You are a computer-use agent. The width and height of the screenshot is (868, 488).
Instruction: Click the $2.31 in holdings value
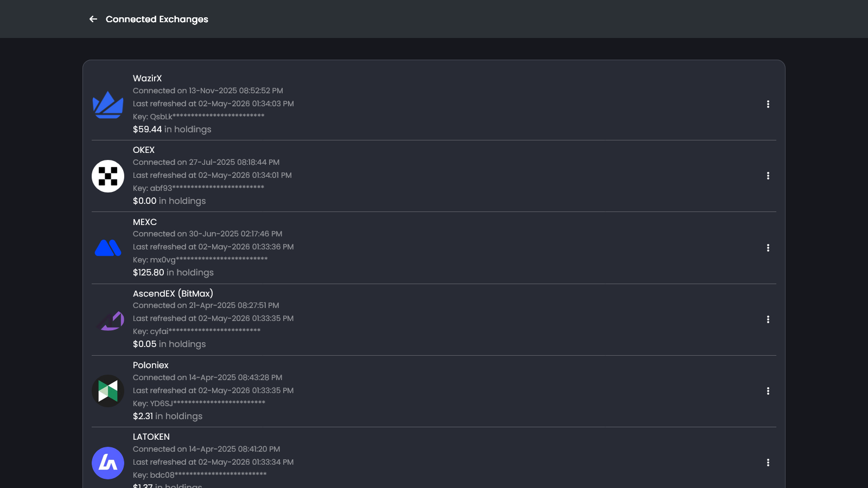[168, 416]
